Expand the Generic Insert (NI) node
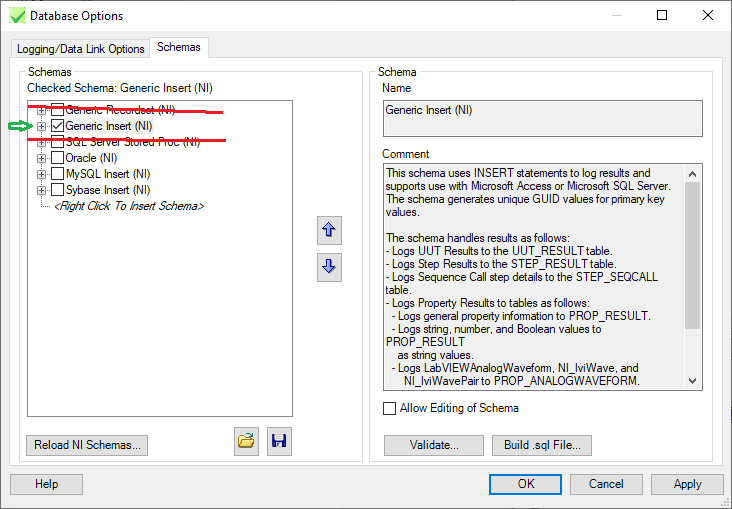 click(x=41, y=126)
